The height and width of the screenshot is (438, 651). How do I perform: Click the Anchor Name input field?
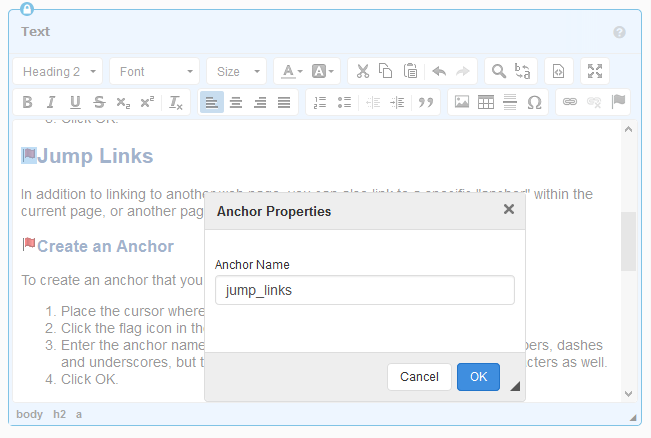(364, 290)
